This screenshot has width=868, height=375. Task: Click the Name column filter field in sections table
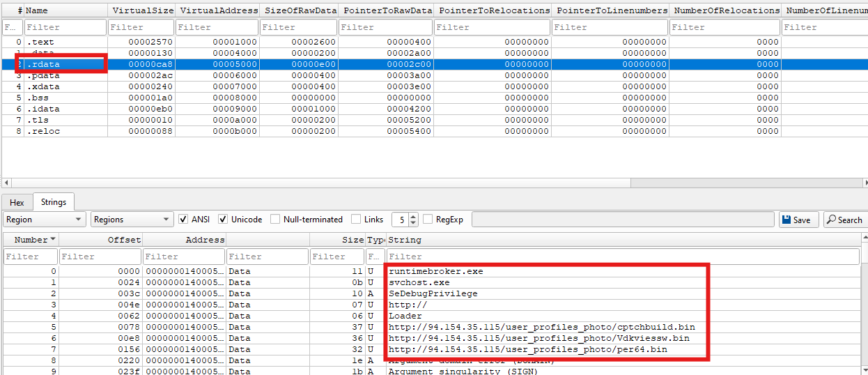click(65, 27)
